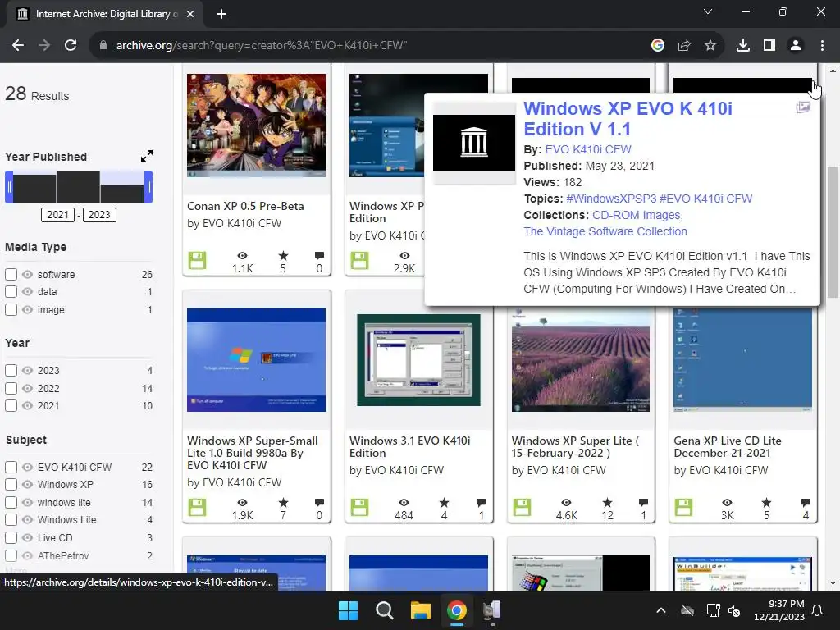Click the share page icon in address bar
Image resolution: width=840 pixels, height=630 pixels.
(x=683, y=46)
